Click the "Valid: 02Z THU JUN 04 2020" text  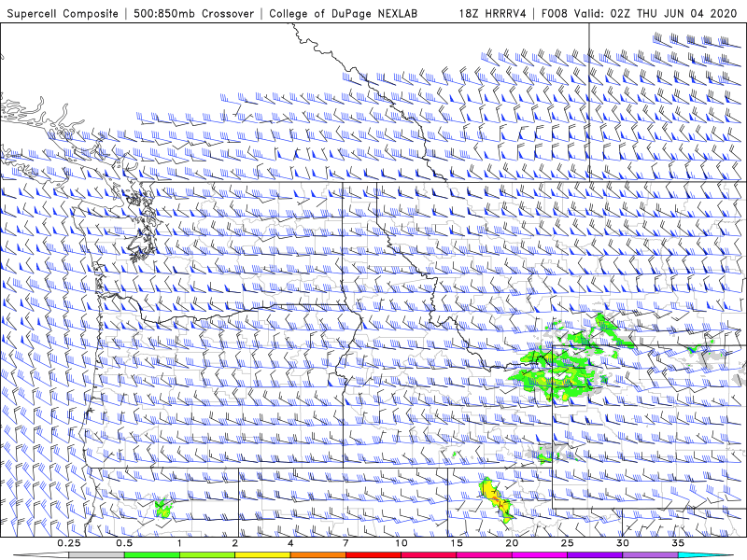(655, 14)
